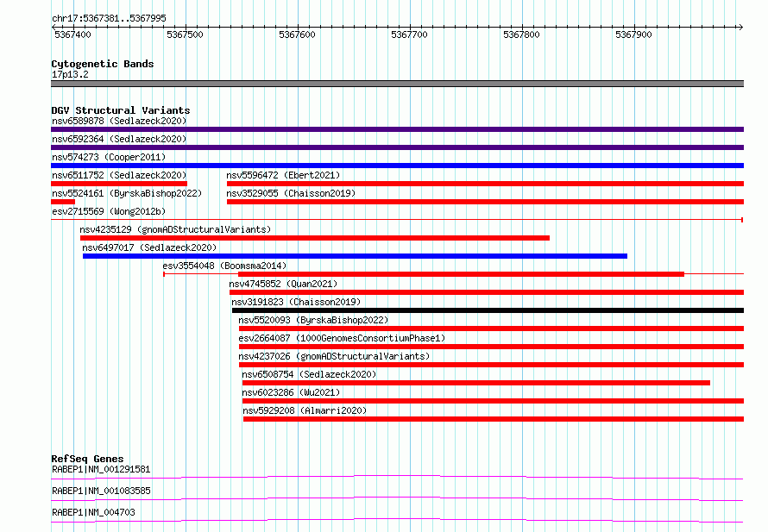The width and height of the screenshot is (768, 532).
Task: Open esv2664087 (1000GenomesConsortiumPhase1) label
Action: [342, 338]
